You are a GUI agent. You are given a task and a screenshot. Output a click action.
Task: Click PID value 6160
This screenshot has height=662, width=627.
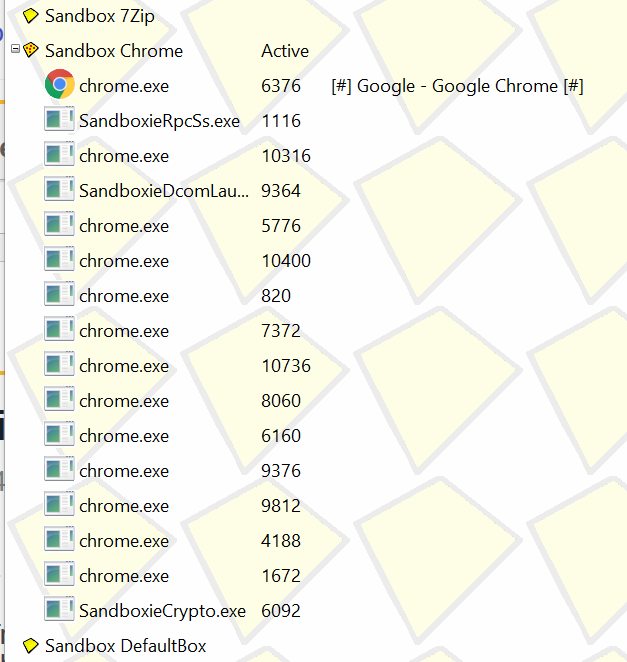coord(281,436)
